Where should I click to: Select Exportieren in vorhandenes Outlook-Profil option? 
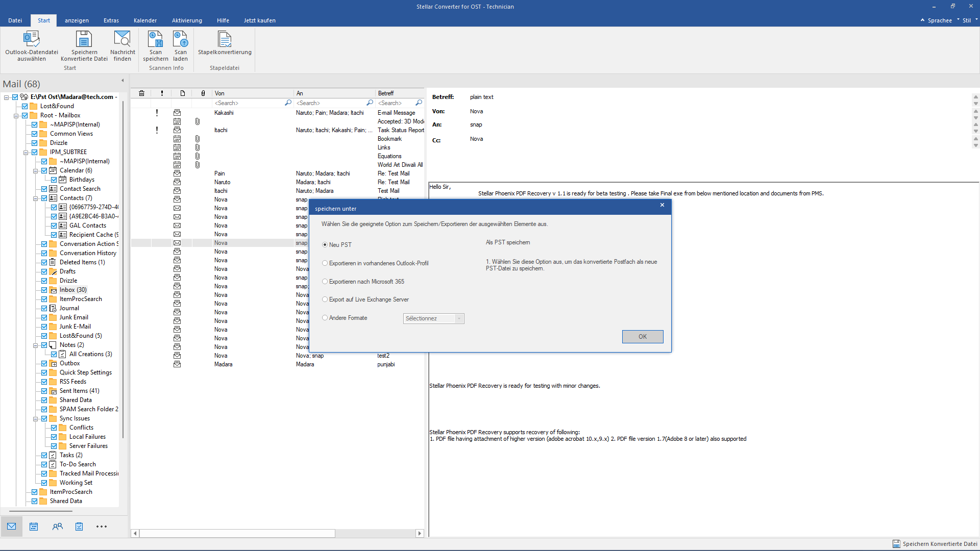(x=325, y=263)
